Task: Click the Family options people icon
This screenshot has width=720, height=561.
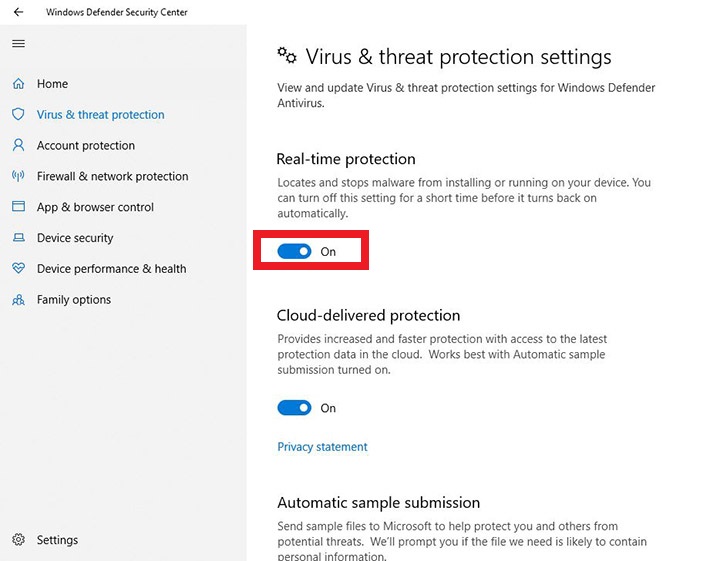Action: pos(18,300)
